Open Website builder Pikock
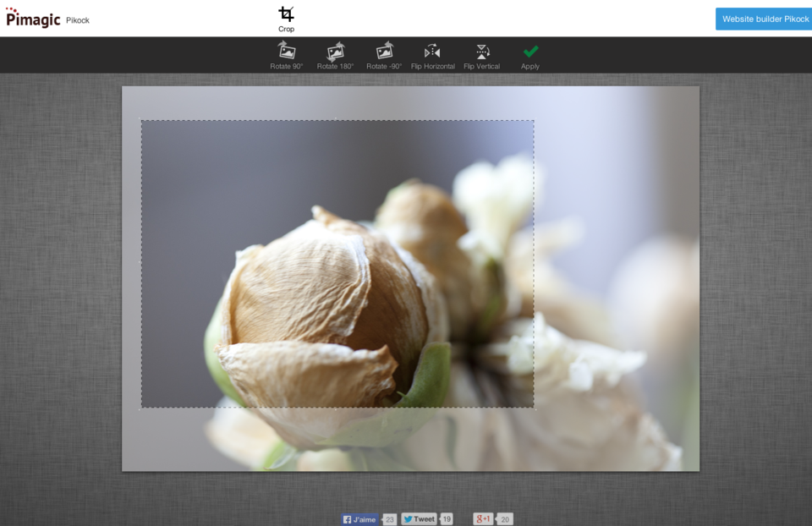This screenshot has height=526, width=812. (762, 18)
